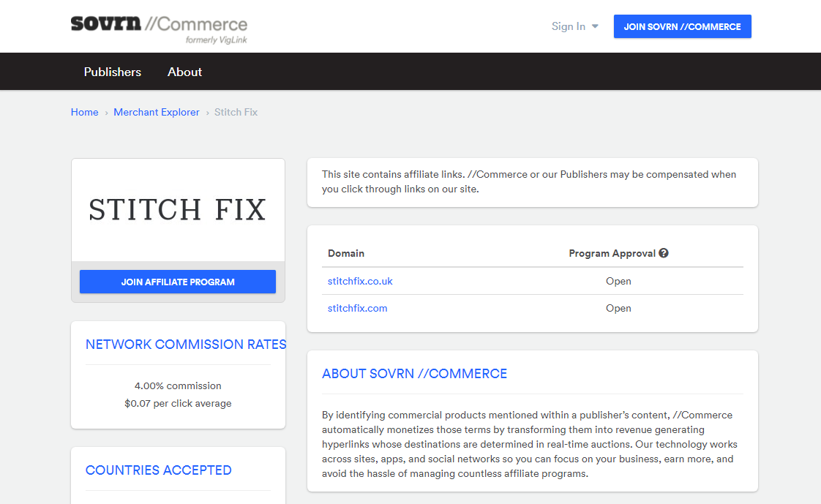The height and width of the screenshot is (504, 821).
Task: Open Merchant Explorer breadcrumb link
Action: click(157, 112)
